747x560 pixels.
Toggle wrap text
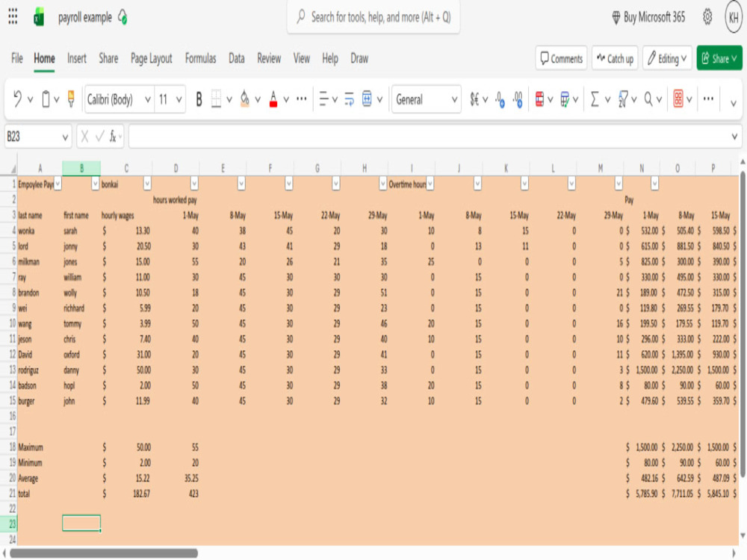tap(349, 99)
